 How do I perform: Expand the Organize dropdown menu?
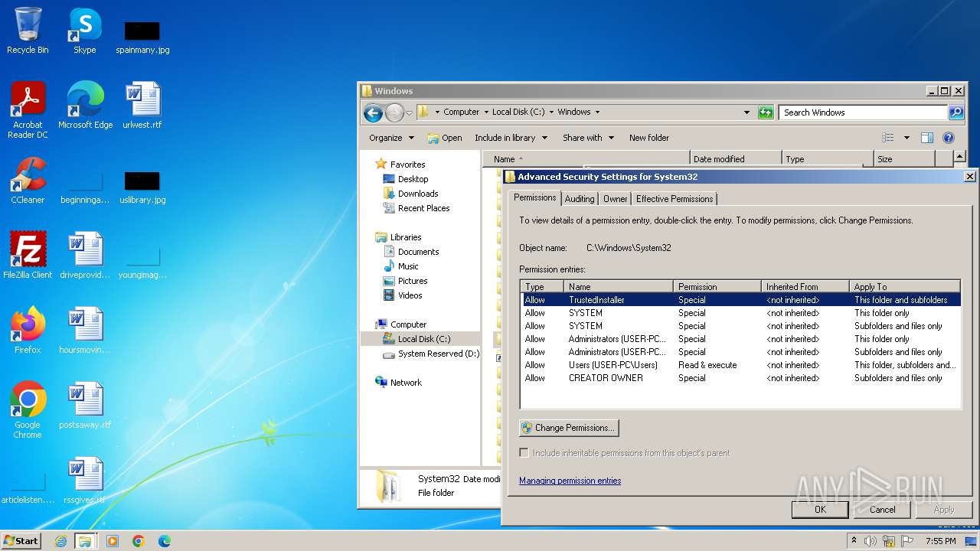391,138
